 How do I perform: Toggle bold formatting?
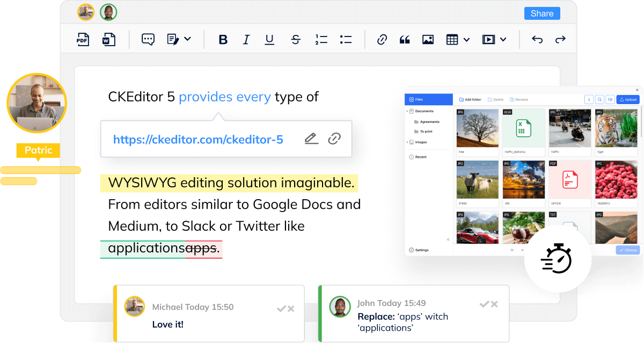point(223,39)
